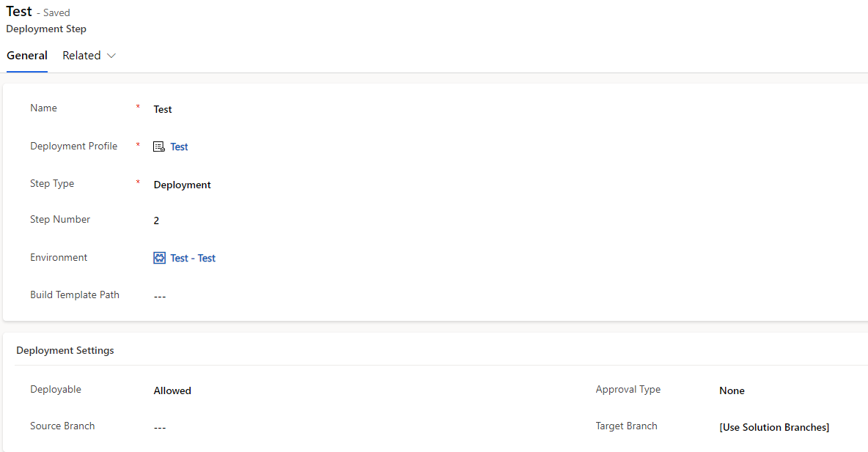Edit the Step Number value 2
Image resolution: width=868 pixels, height=452 pixels.
(156, 220)
